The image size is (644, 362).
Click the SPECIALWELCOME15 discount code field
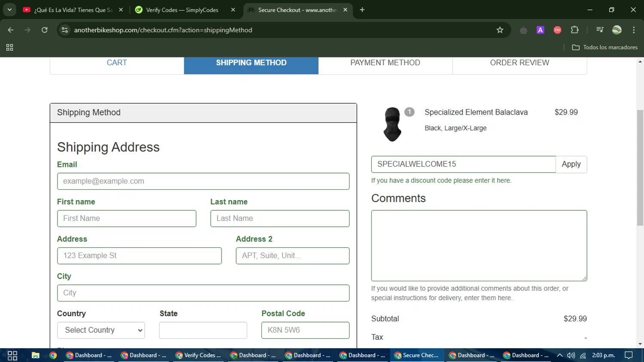[463, 164]
